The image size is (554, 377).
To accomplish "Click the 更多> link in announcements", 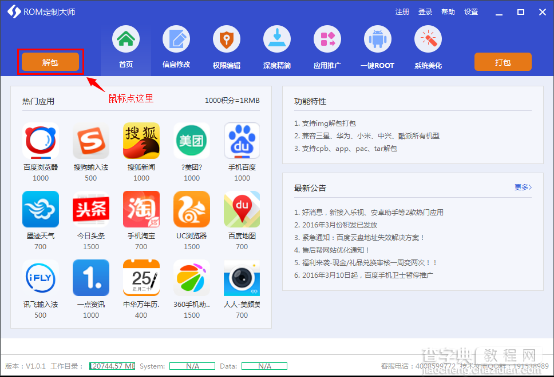I will tap(523, 187).
